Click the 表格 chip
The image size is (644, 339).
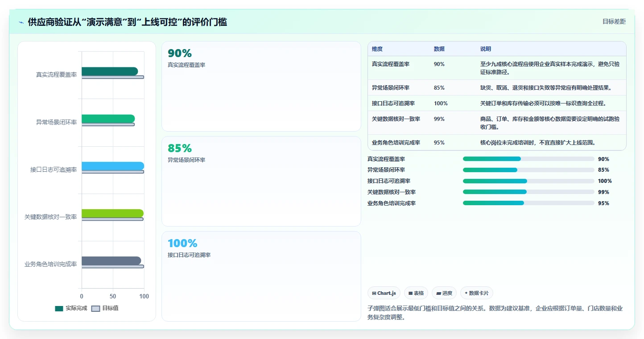[x=416, y=293]
